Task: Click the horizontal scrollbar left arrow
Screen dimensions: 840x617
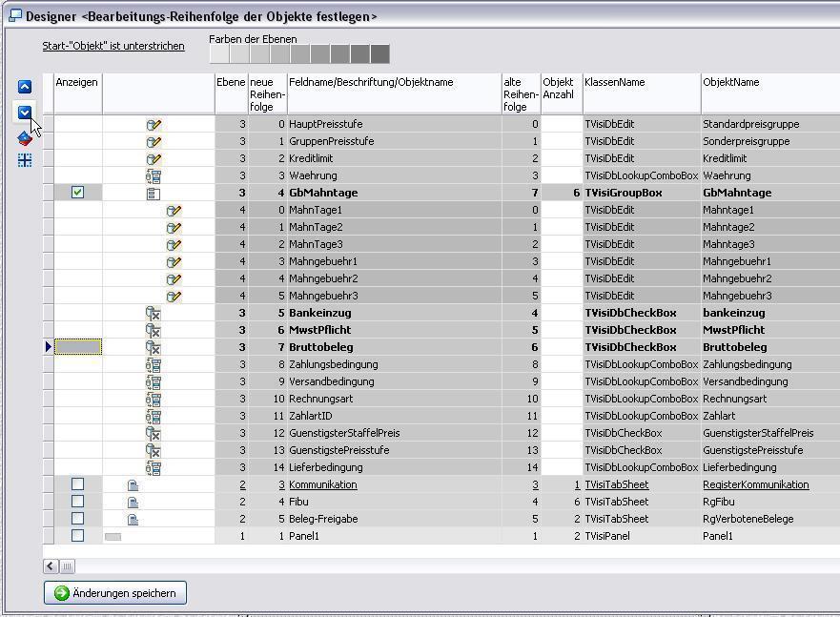Action: click(x=51, y=566)
